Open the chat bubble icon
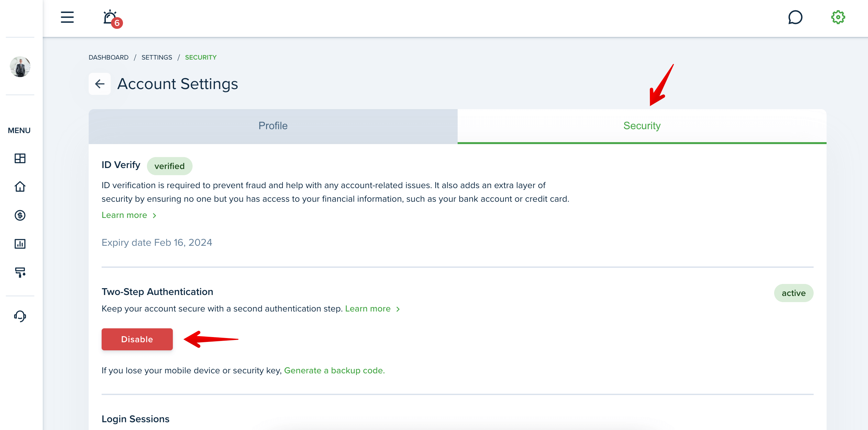The image size is (868, 430). [795, 17]
